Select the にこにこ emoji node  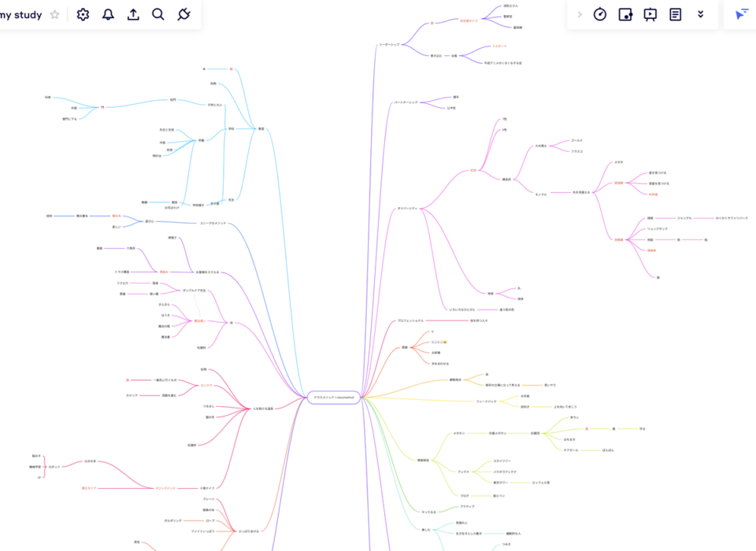(439, 342)
